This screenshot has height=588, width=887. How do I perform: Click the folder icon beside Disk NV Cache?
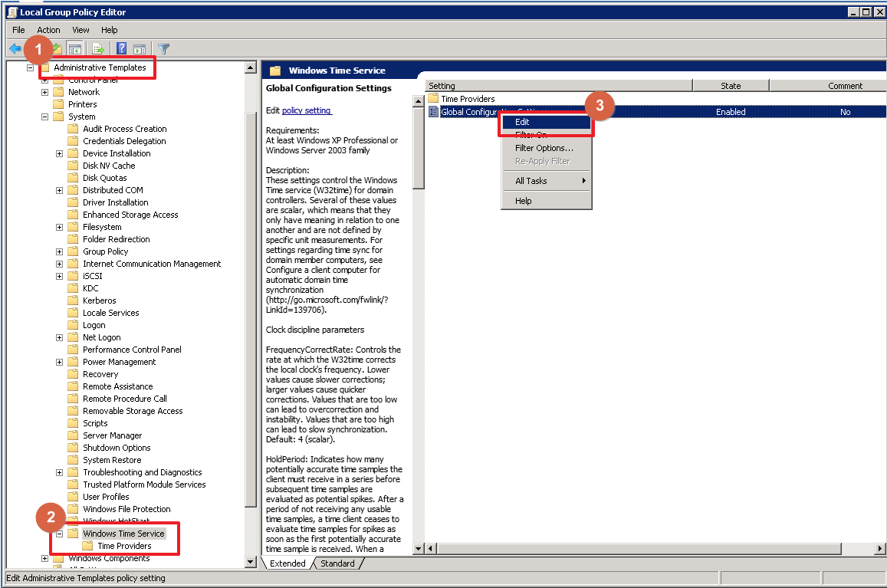point(73,166)
